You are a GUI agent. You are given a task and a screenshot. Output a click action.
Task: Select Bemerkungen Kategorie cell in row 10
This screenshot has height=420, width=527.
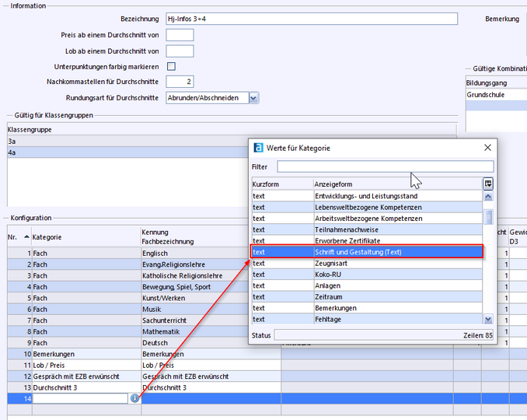click(x=86, y=354)
